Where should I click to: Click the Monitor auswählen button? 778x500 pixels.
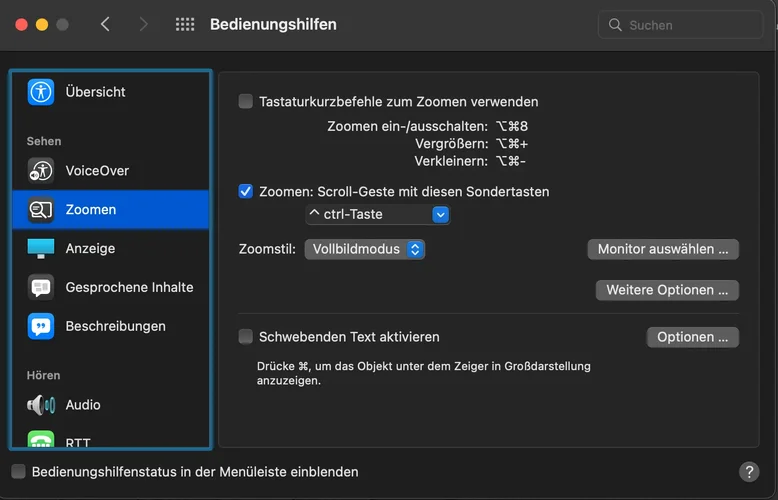[x=663, y=249]
